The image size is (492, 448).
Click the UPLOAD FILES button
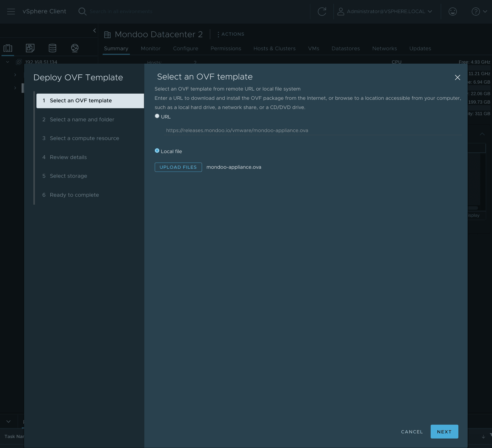(x=178, y=167)
